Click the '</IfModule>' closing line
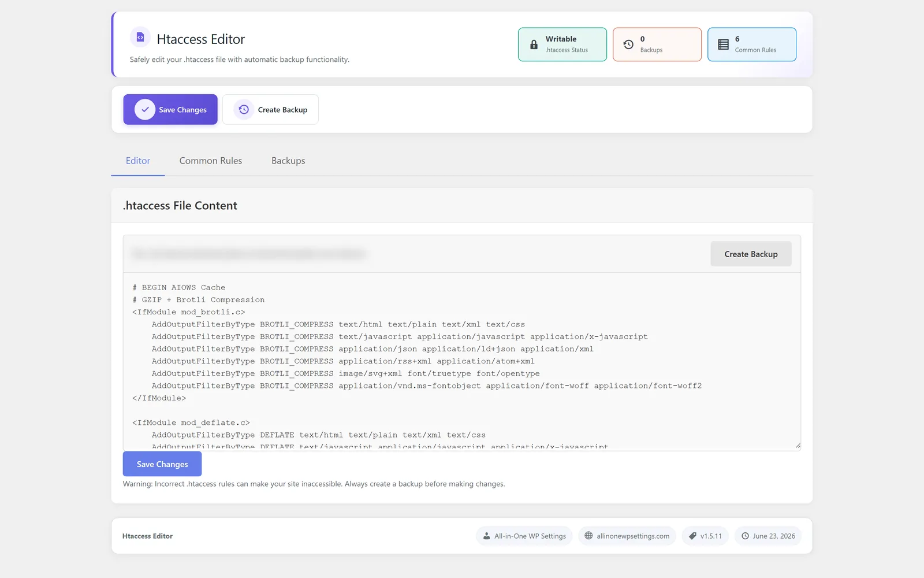The image size is (924, 578). (x=159, y=398)
